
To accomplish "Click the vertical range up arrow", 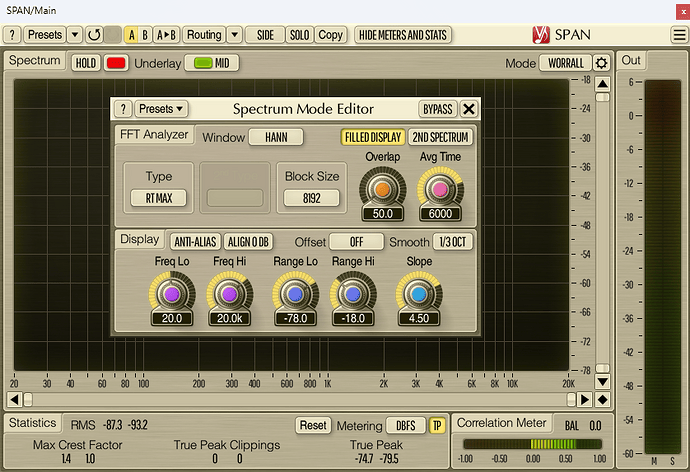I will (x=602, y=84).
